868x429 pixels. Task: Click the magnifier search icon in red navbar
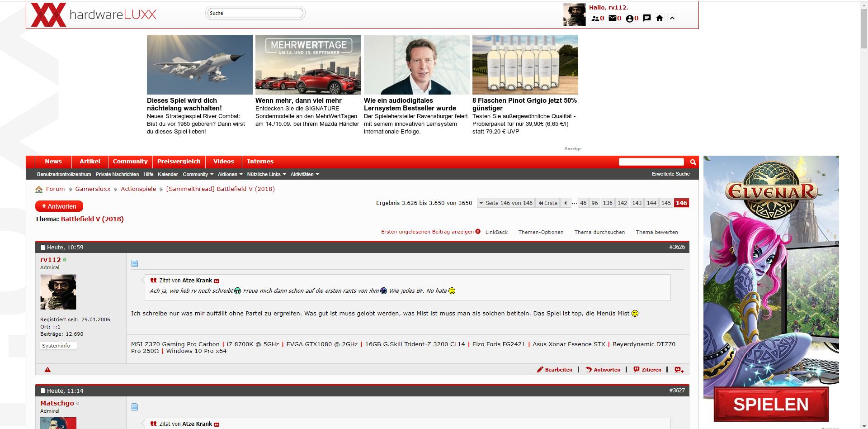point(693,162)
